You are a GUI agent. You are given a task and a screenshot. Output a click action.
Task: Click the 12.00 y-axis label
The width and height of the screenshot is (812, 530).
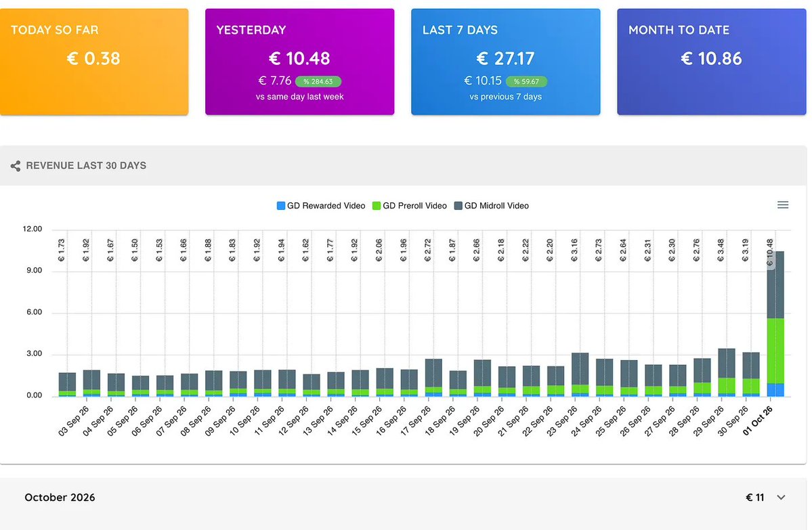coord(32,229)
